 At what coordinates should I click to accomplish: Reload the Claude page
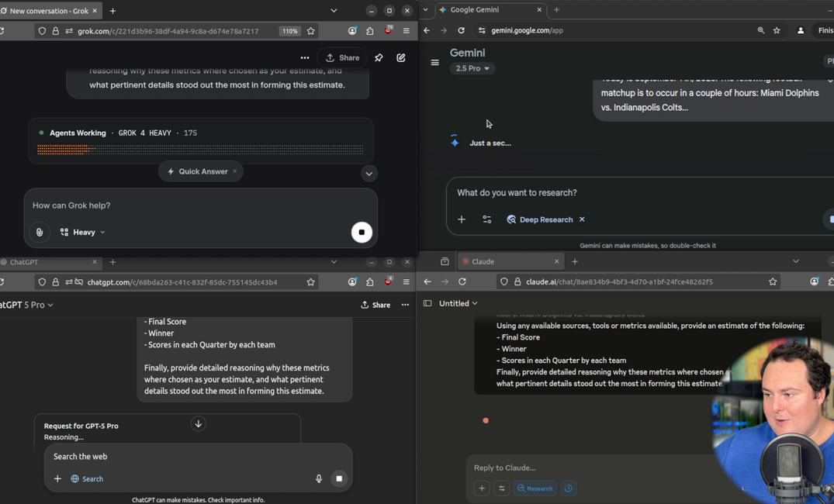462,281
